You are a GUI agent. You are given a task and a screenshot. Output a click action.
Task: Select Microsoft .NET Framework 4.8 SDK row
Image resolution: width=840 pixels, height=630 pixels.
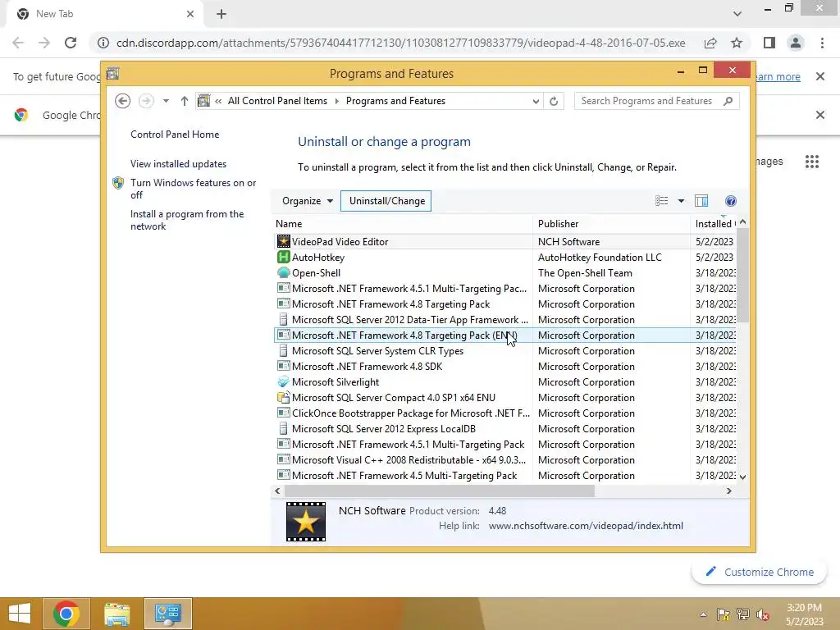(x=504, y=367)
